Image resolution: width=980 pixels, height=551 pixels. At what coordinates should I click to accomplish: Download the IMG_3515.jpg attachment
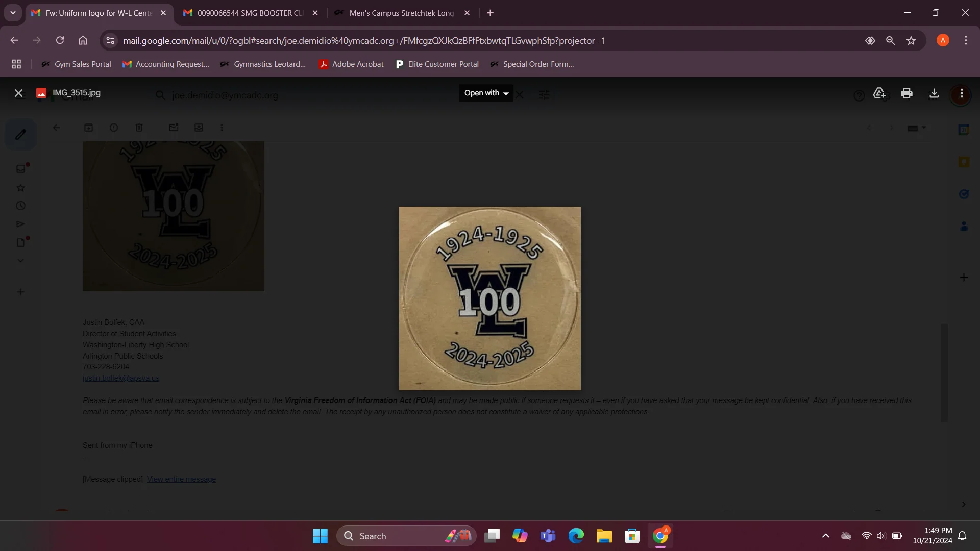pos(934,93)
